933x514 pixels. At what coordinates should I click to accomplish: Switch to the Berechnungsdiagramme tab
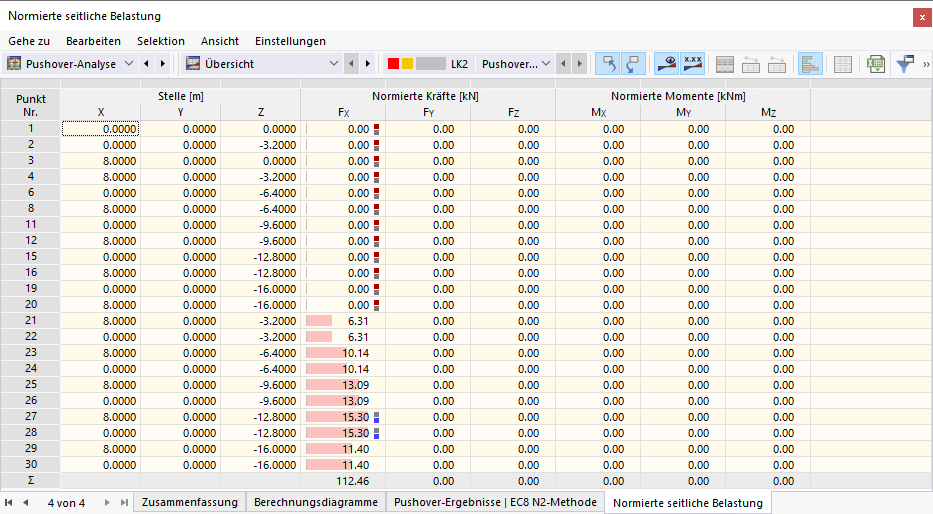pyautogui.click(x=316, y=502)
